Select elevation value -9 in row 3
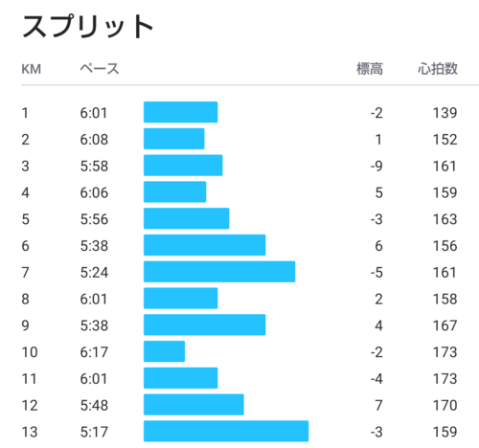479x448 pixels. click(x=376, y=166)
